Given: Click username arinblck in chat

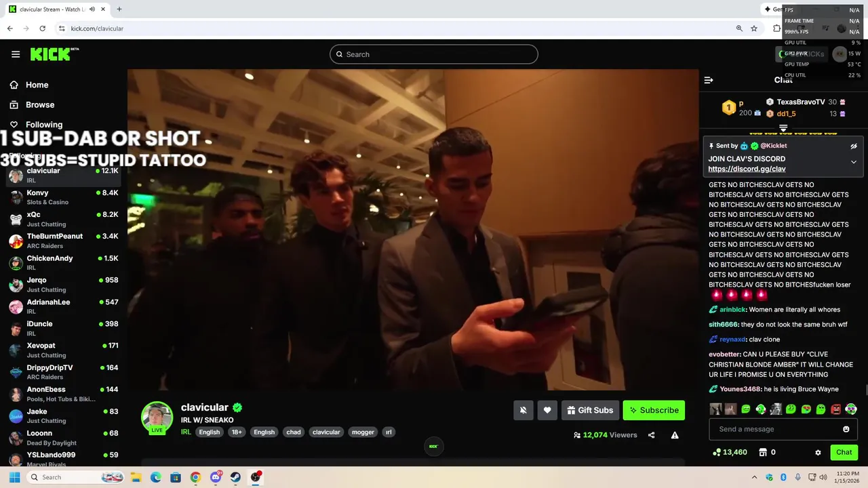Looking at the screenshot, I should pos(732,310).
